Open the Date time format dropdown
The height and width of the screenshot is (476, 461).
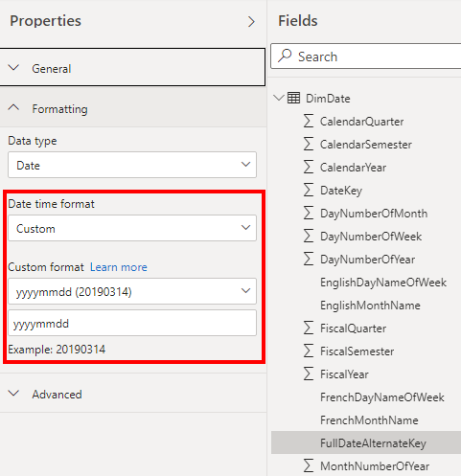pyautogui.click(x=132, y=228)
